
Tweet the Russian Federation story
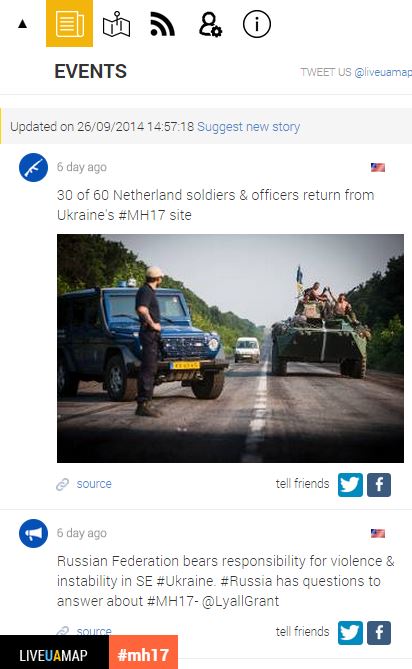350,632
